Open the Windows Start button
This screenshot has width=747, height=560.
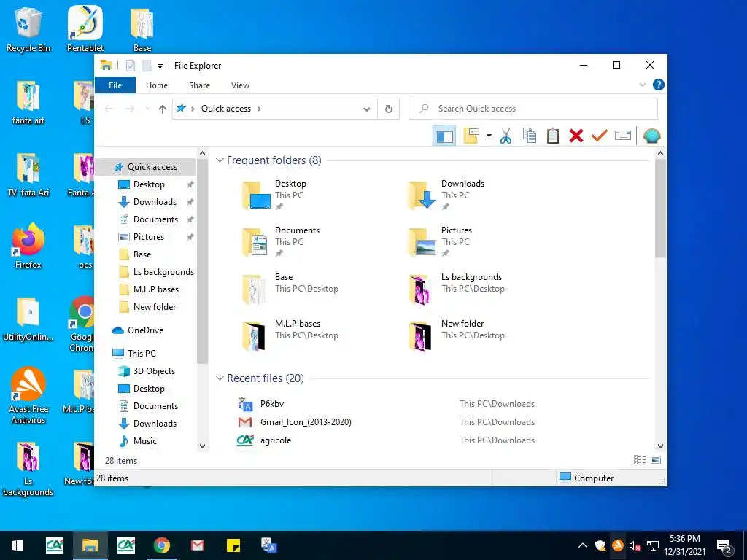pyautogui.click(x=18, y=545)
